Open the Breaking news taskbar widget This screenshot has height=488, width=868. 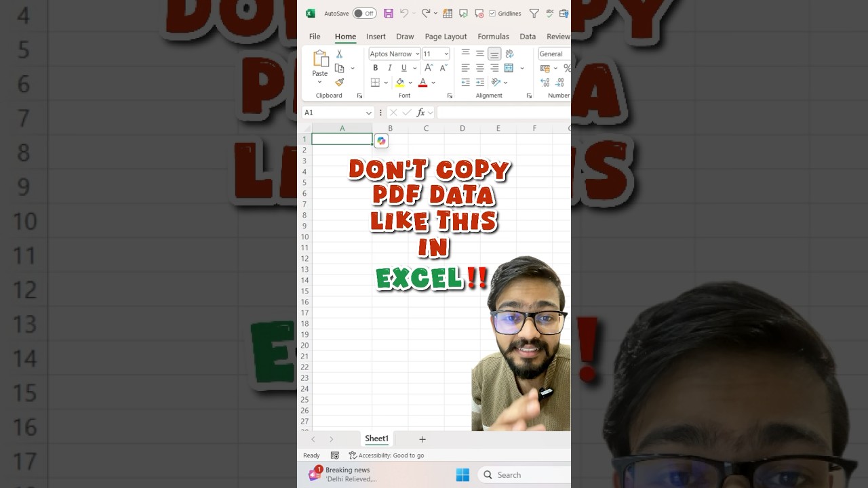(342, 474)
